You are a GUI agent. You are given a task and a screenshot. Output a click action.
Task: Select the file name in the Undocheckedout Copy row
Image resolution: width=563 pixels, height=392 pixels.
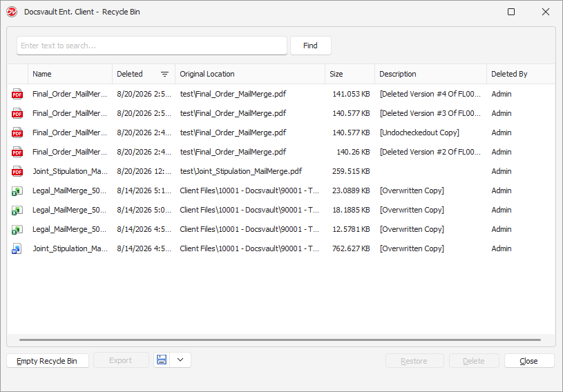[70, 133]
